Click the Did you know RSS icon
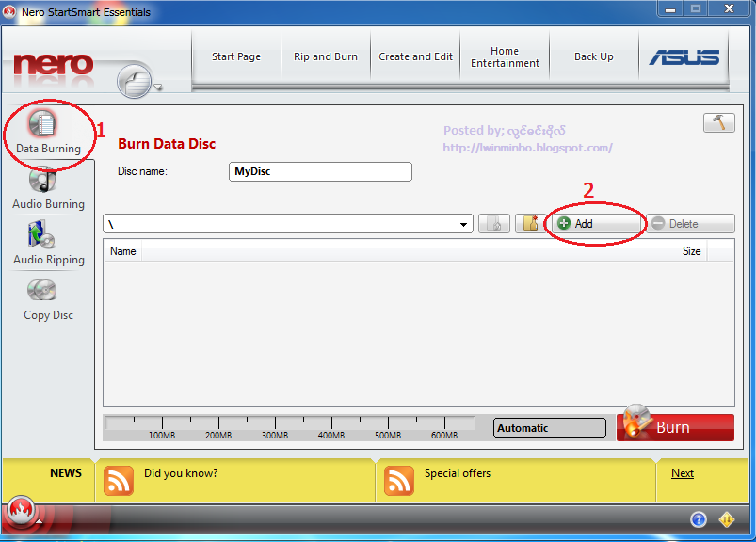756x542 pixels. pyautogui.click(x=118, y=480)
